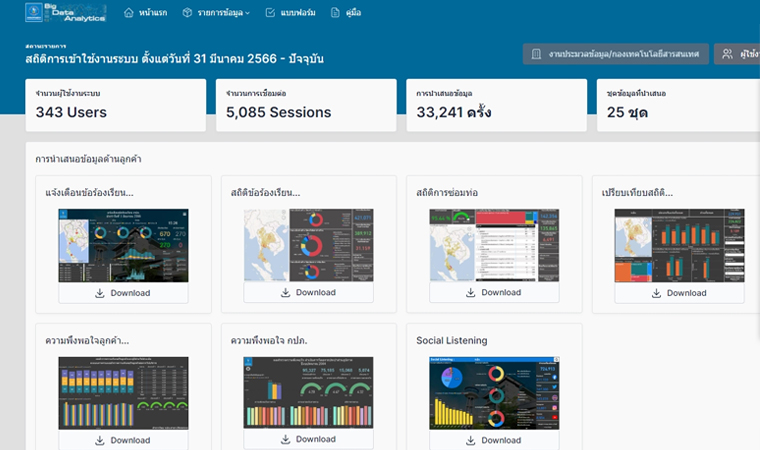Select the 343 Users statistic card
This screenshot has height=450, width=760.
(x=116, y=105)
